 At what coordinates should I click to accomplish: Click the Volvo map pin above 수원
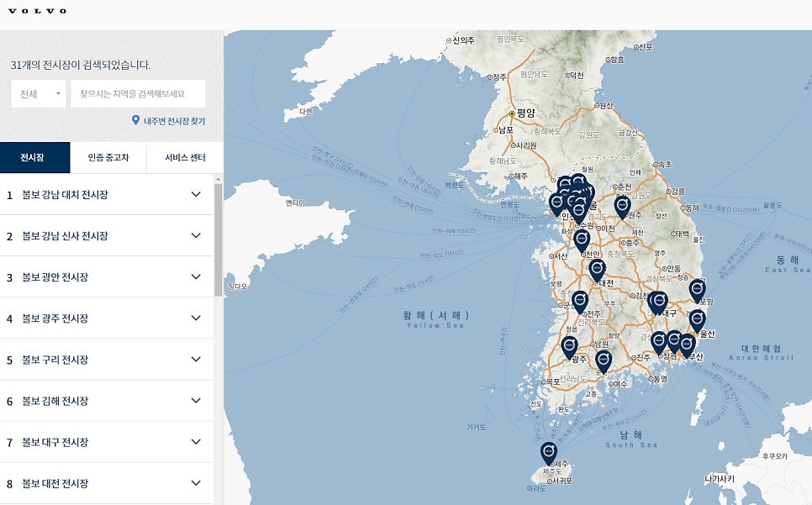point(579,211)
